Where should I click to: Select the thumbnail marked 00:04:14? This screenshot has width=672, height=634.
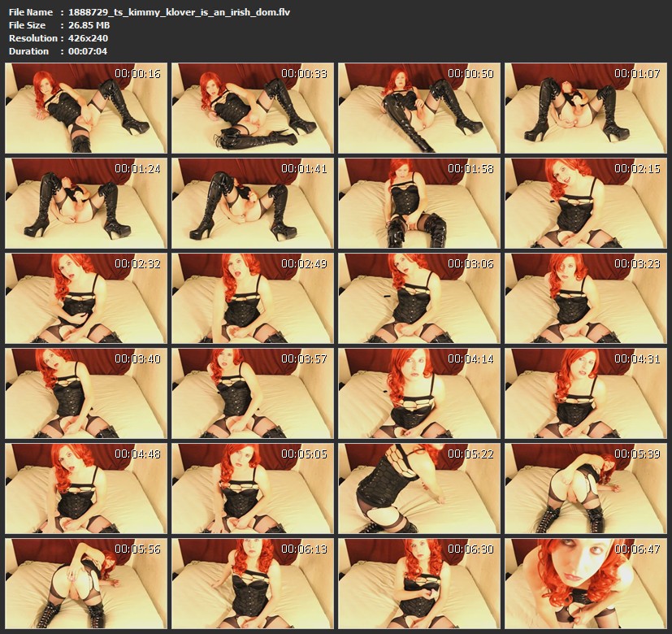pyautogui.click(x=418, y=393)
